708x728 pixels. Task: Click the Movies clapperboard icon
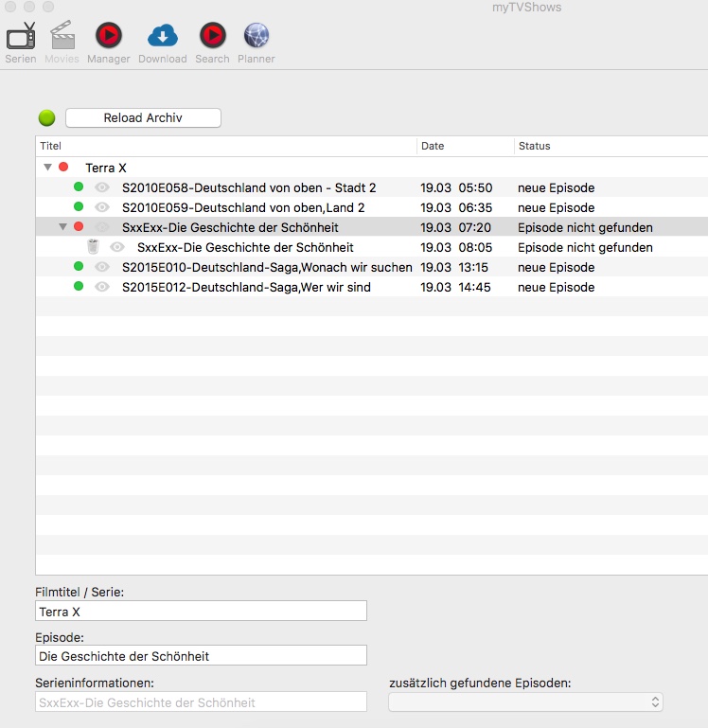(x=62, y=37)
